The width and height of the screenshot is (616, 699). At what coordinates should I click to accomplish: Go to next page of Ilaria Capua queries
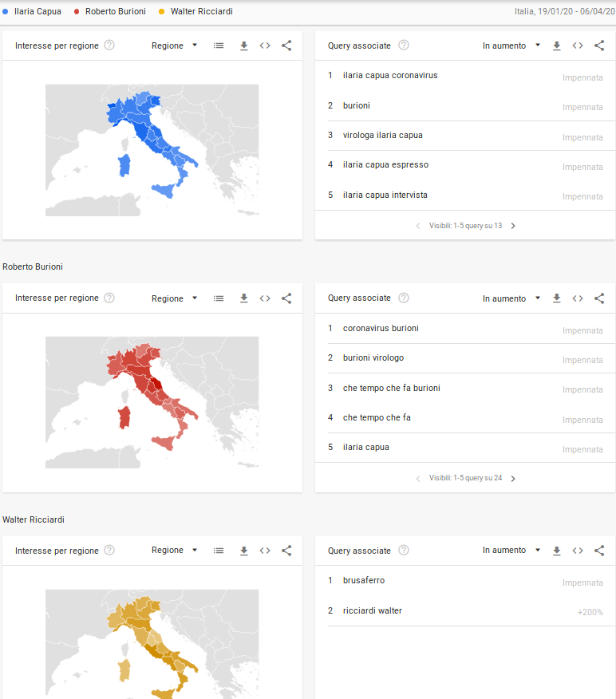coord(513,226)
